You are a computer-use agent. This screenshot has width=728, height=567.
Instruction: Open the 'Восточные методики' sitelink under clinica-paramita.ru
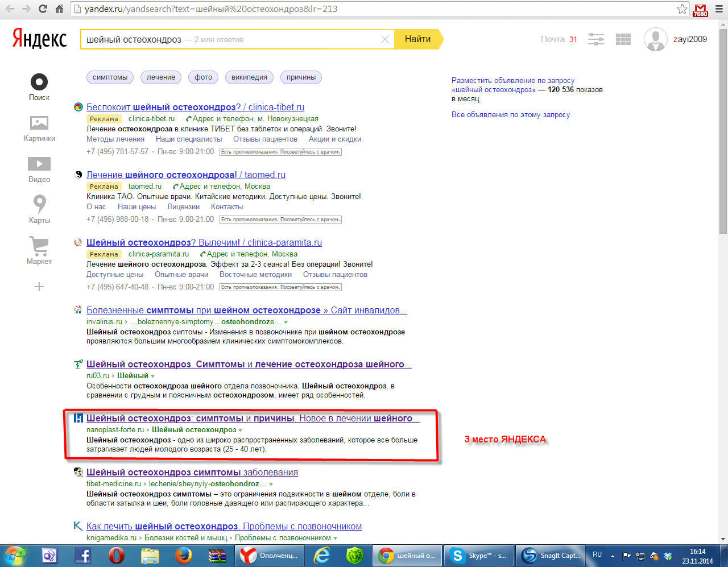coord(255,274)
